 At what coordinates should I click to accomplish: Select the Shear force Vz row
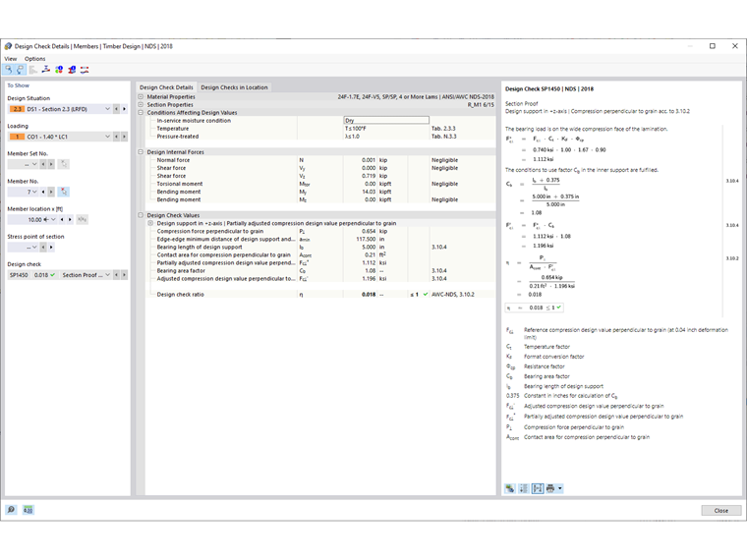click(x=320, y=176)
